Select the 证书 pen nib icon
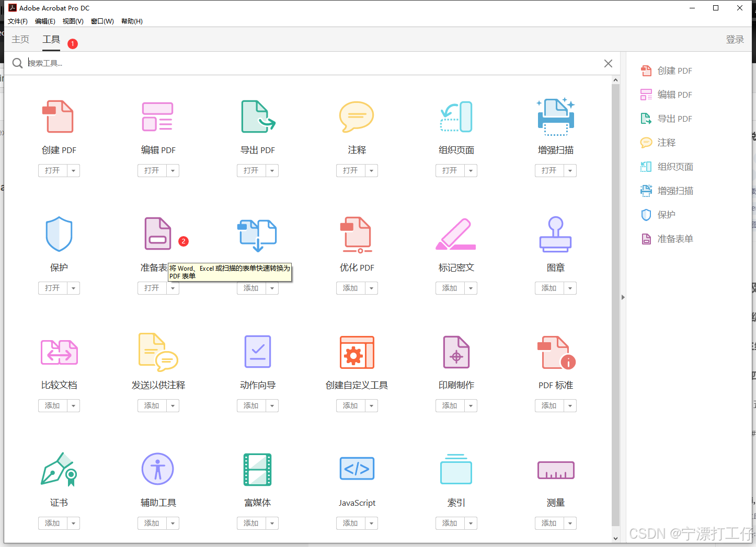756x547 pixels. click(x=59, y=469)
